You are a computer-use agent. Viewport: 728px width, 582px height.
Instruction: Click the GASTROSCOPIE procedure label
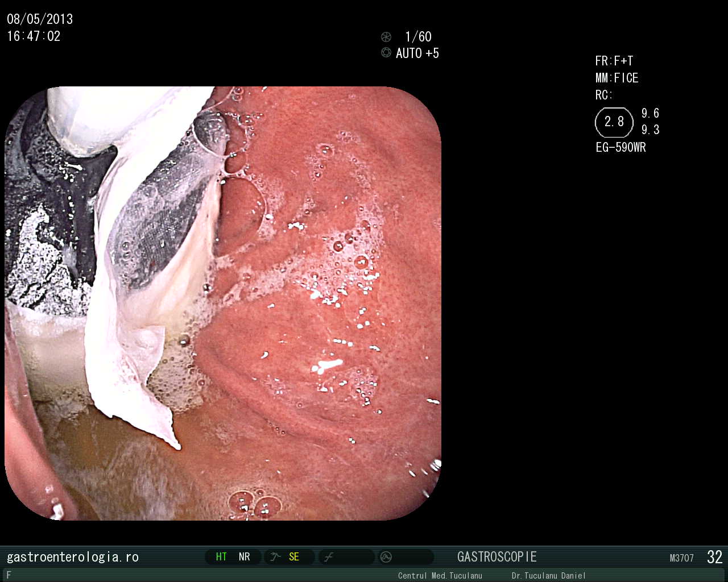click(497, 557)
